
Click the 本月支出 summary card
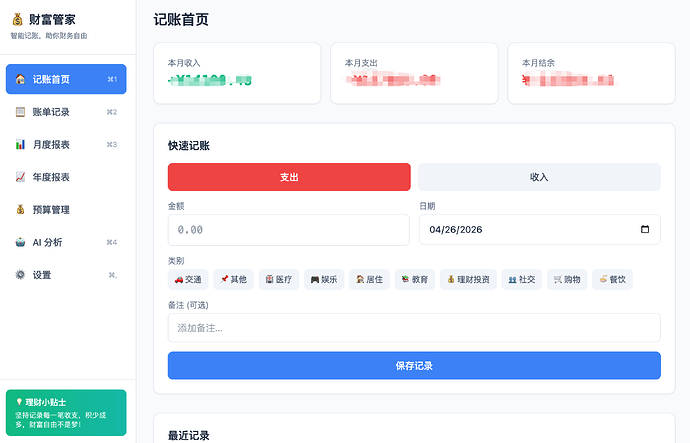[x=414, y=73]
